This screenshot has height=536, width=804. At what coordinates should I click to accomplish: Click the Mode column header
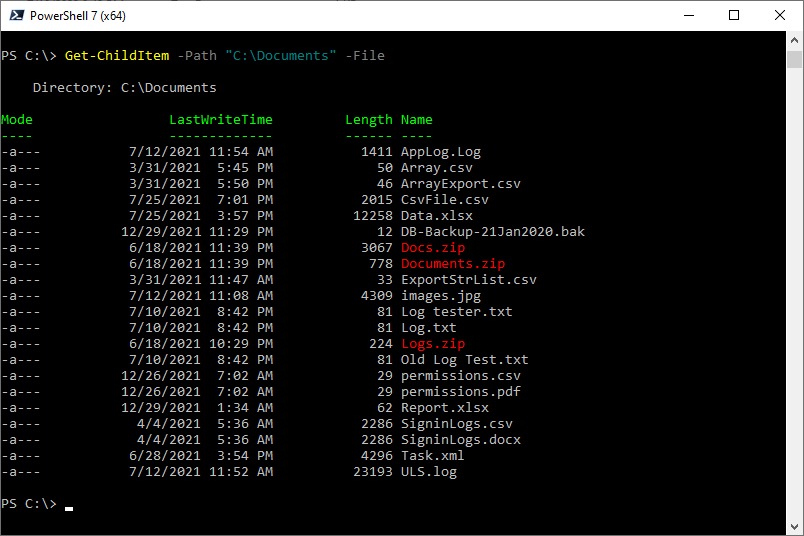pyautogui.click(x=16, y=120)
